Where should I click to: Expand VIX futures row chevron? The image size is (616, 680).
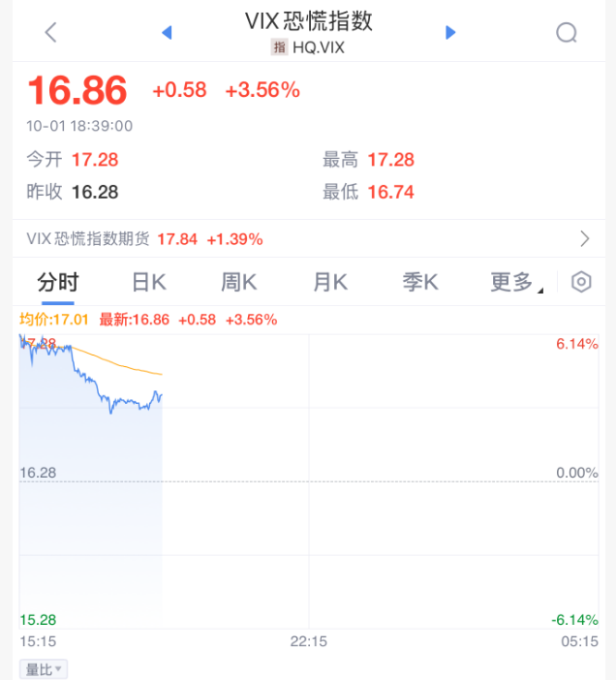pos(584,238)
